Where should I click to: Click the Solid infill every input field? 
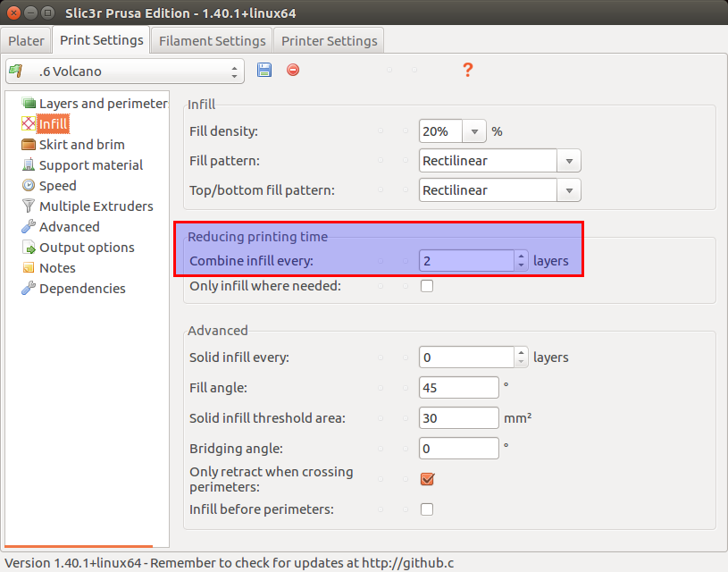tap(466, 357)
